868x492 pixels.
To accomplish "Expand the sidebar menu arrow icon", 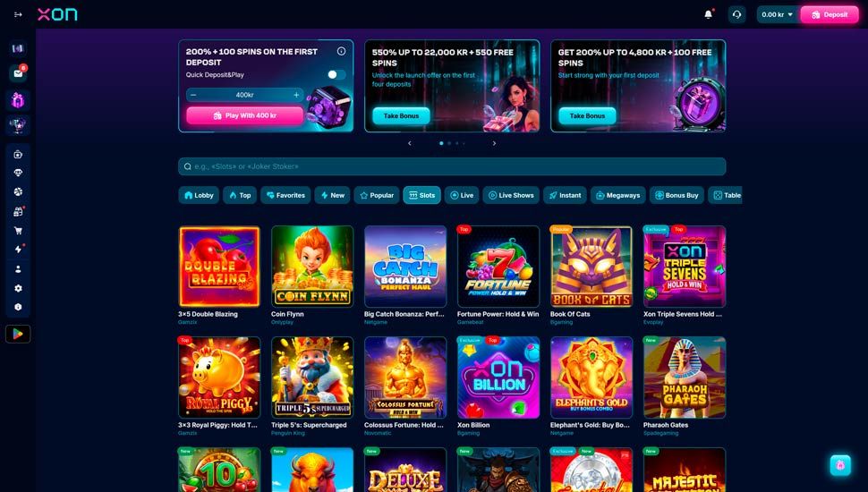I will pyautogui.click(x=18, y=14).
